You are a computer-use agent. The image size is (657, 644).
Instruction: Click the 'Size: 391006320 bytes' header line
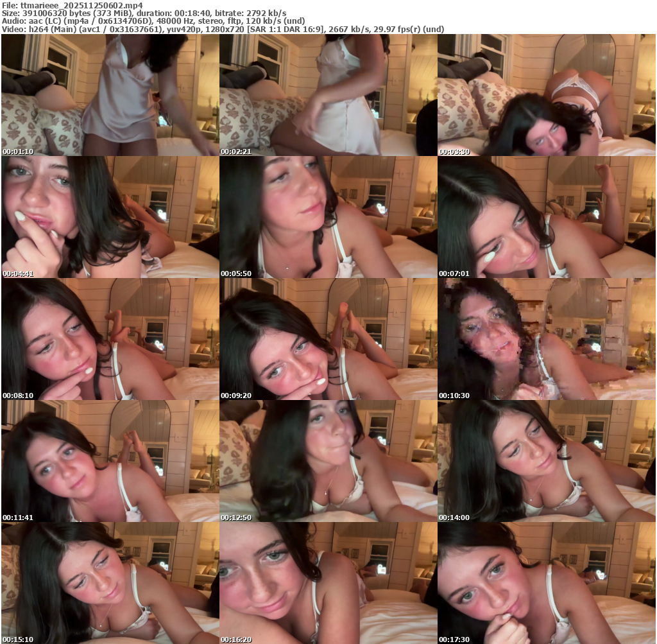point(144,13)
